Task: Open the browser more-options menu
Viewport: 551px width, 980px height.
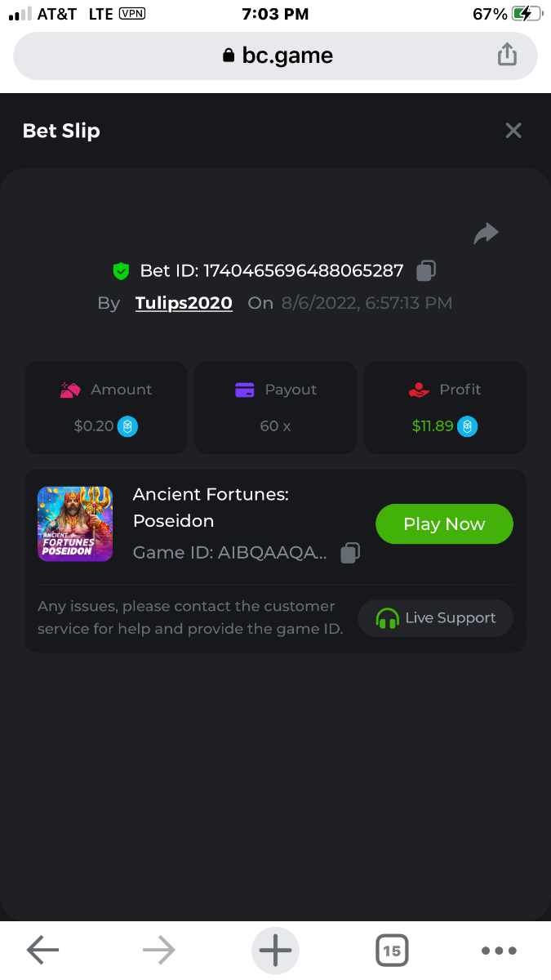Action: point(499,951)
